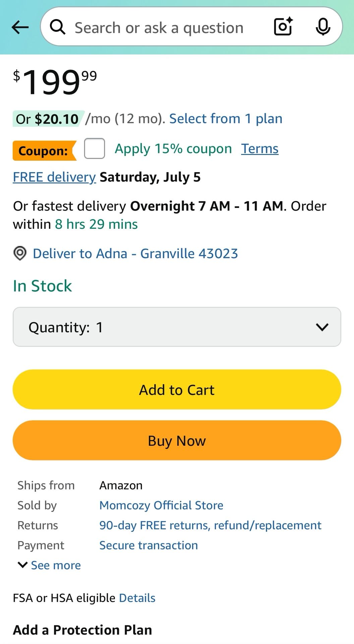Focus the Search or ask a question field

(159, 28)
